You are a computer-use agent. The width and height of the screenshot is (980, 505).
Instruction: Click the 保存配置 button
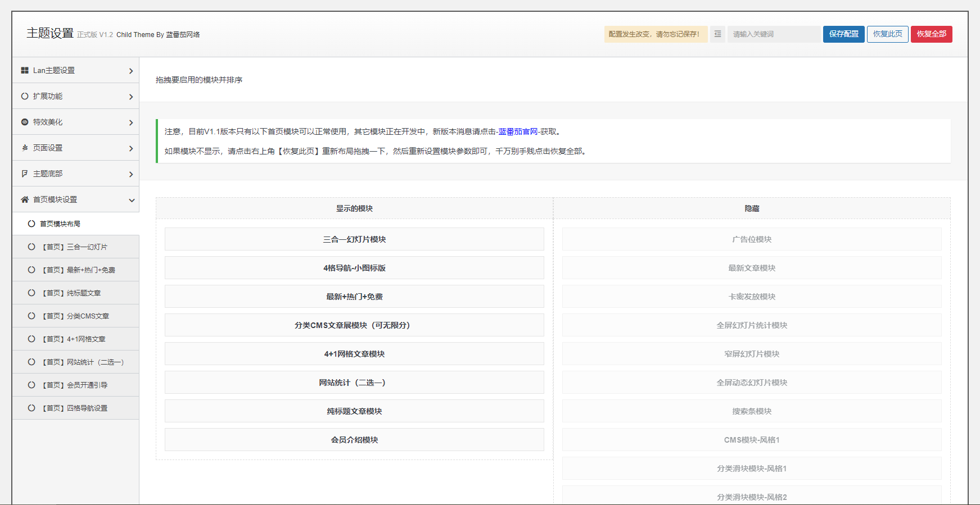click(843, 34)
